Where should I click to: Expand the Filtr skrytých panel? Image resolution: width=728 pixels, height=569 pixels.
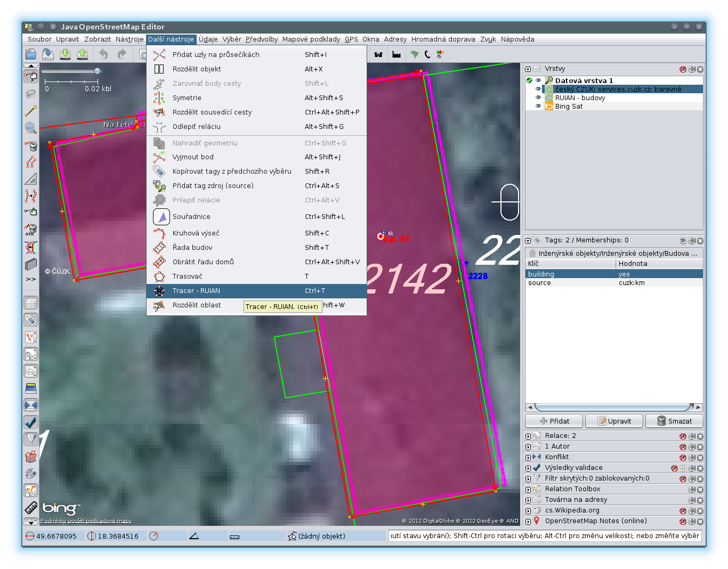tap(528, 478)
